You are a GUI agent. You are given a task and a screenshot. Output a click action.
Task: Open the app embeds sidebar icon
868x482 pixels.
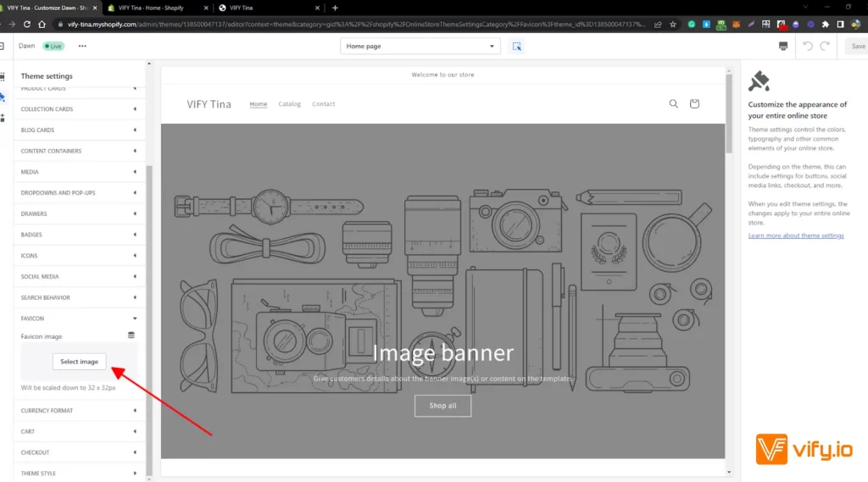coord(3,118)
